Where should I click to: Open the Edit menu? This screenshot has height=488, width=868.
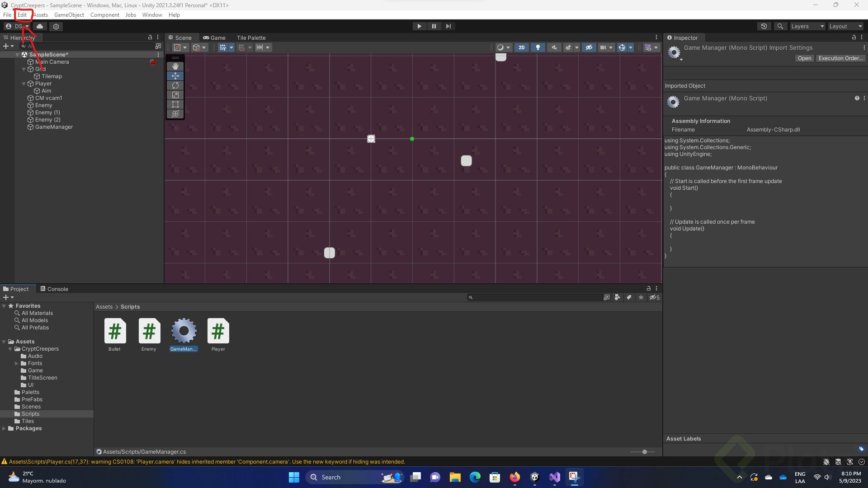[22, 14]
